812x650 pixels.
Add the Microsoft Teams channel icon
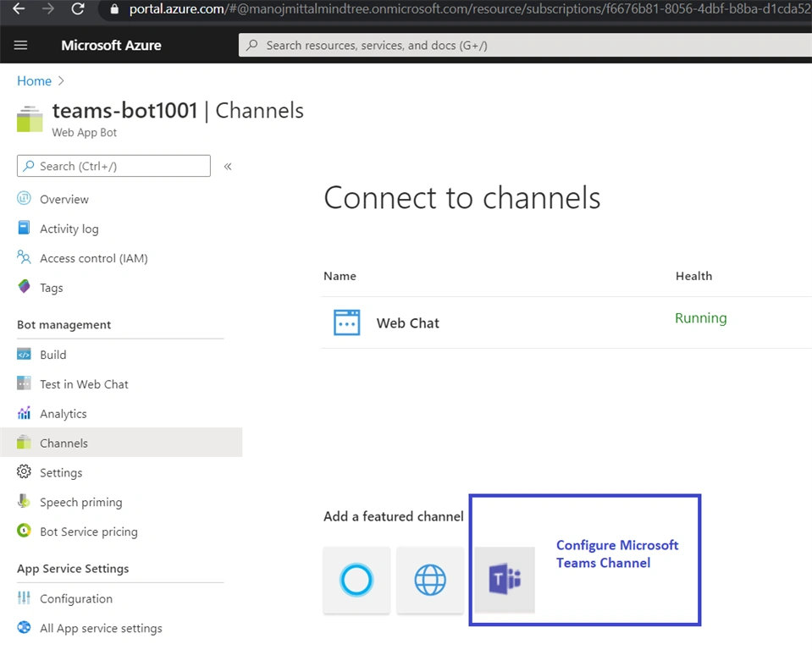tap(505, 580)
